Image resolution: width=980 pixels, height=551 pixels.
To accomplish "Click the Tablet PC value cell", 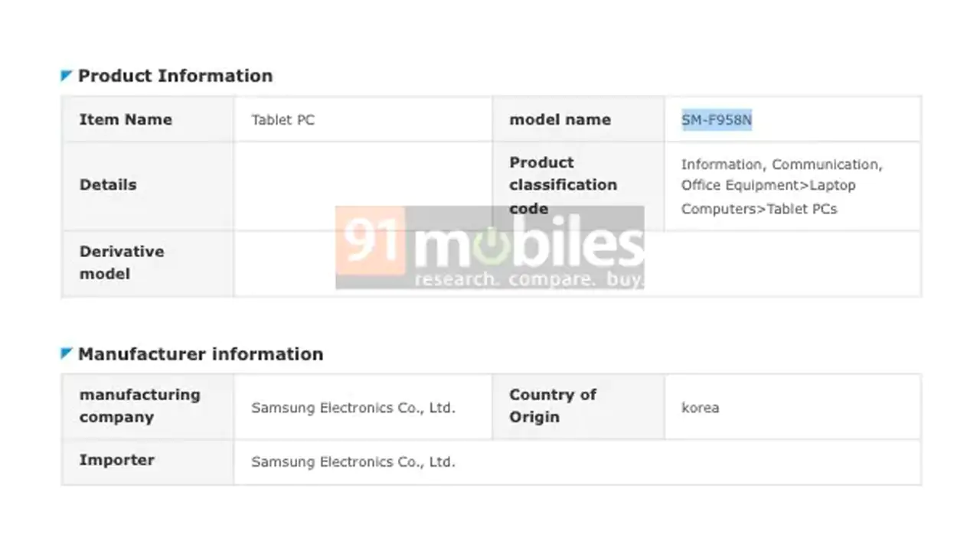I will [363, 119].
